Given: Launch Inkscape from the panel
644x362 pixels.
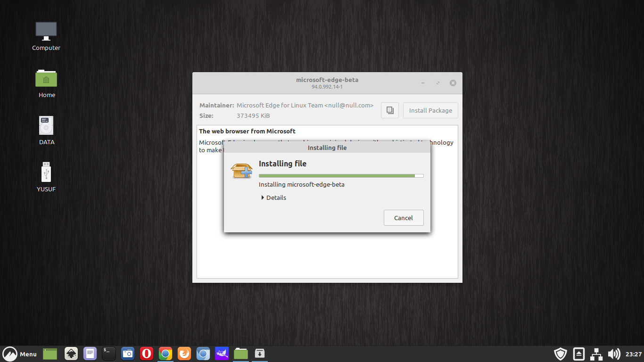Looking at the screenshot, I should [71, 354].
